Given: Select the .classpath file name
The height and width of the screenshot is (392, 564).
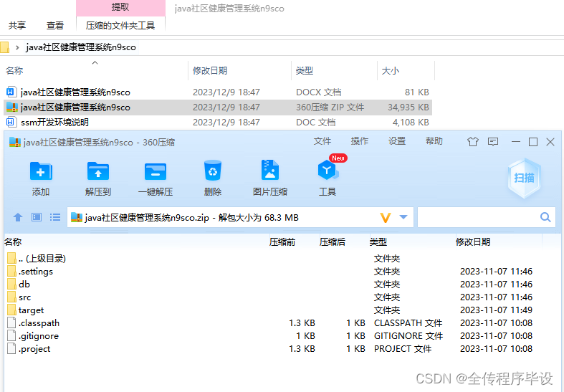Looking at the screenshot, I should point(39,323).
